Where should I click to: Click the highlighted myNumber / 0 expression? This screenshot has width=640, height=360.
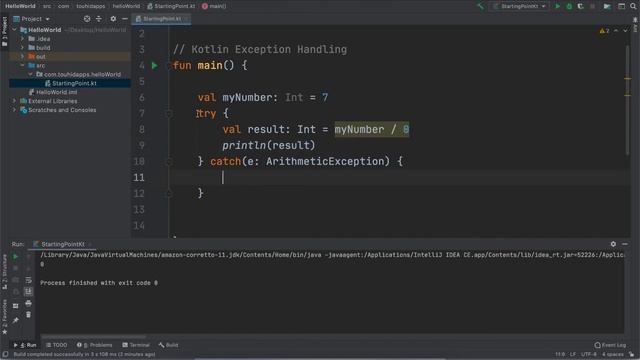[x=372, y=129]
